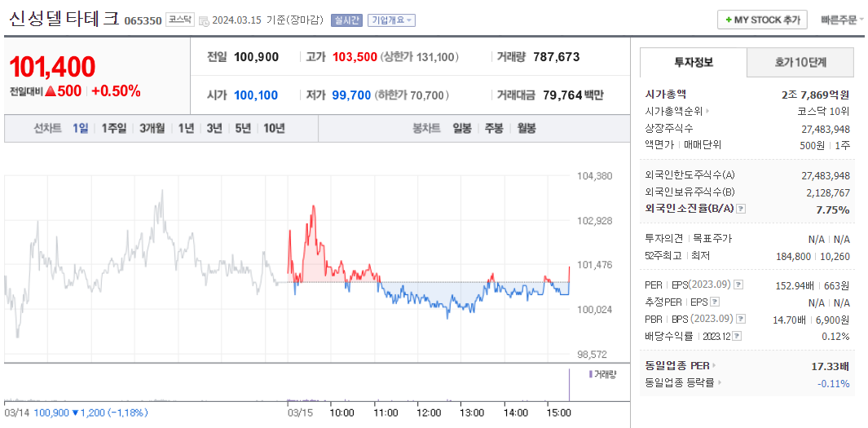Switch to the 호가10단계 tab
The width and height of the screenshot is (868, 428).
[x=800, y=62]
